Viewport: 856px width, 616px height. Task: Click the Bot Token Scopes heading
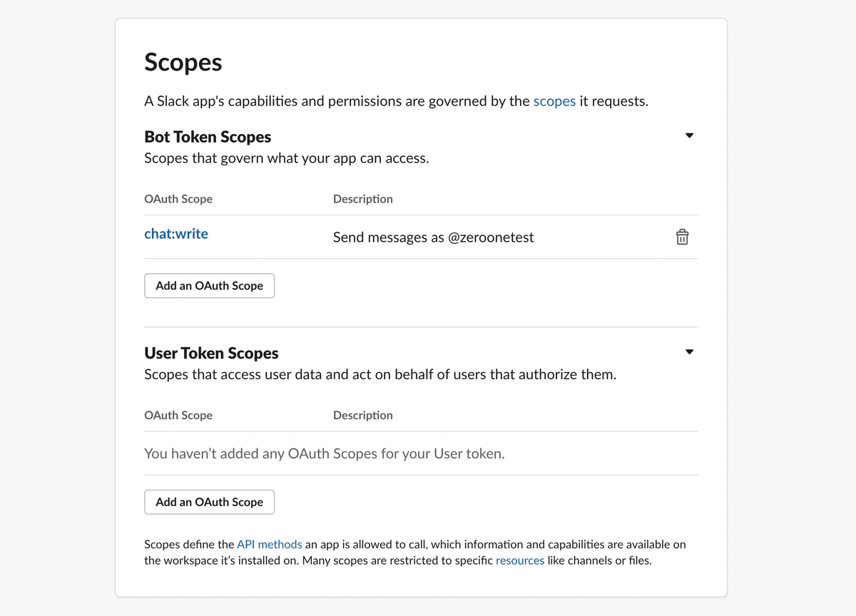208,137
